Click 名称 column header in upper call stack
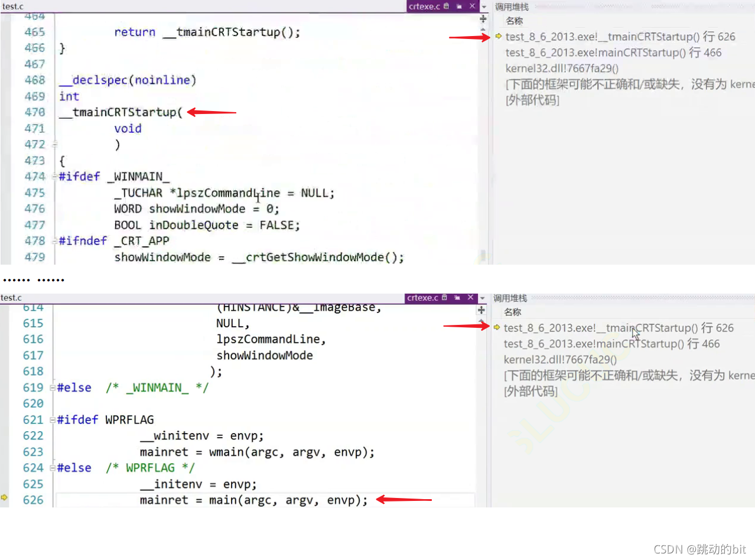Viewport: 755px width, 560px height. (x=515, y=21)
